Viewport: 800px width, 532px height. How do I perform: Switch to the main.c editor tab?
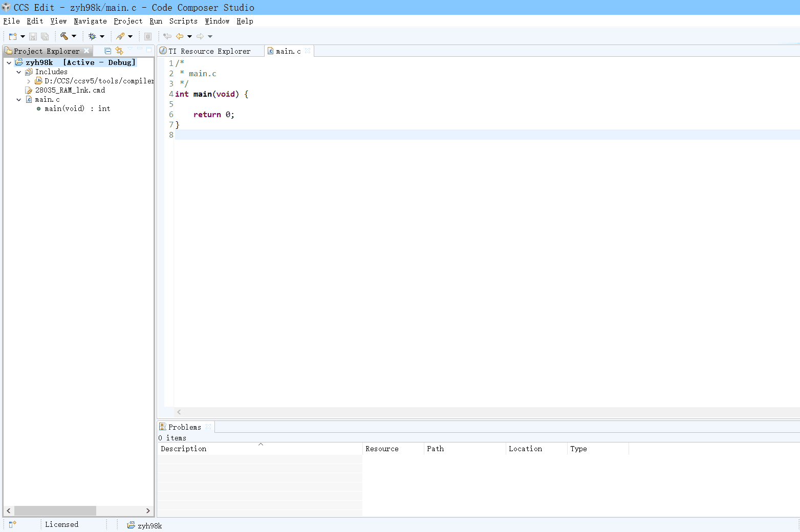point(288,51)
